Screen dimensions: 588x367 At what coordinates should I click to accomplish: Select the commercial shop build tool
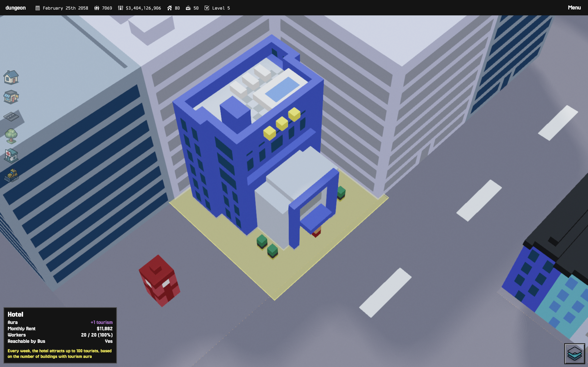tap(11, 97)
